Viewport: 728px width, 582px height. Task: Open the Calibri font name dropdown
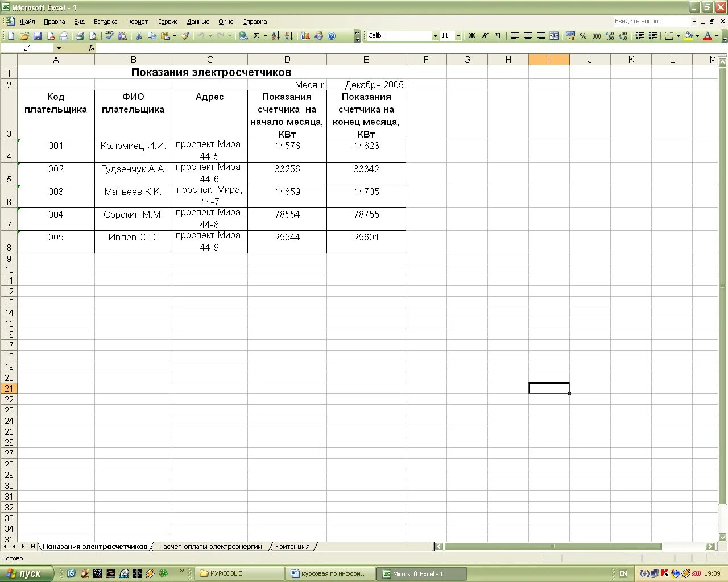[x=435, y=36]
